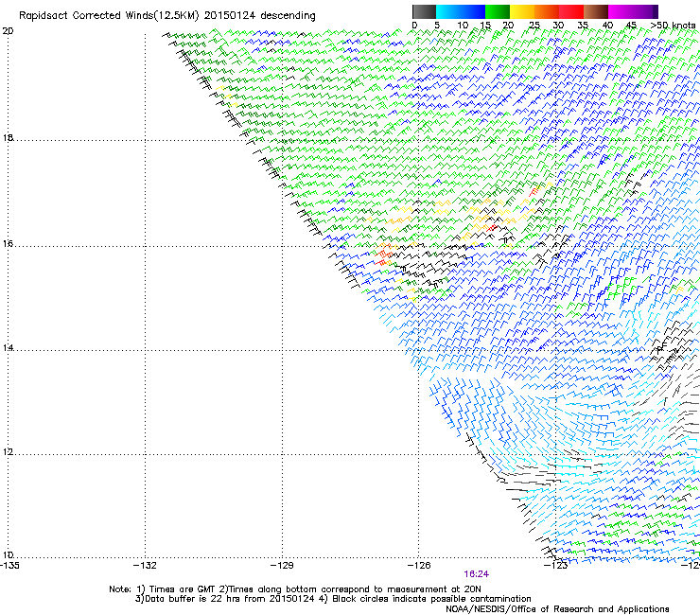The image size is (700, 615).
Task: Click the '>50 knots' legend label
Action: (x=674, y=26)
